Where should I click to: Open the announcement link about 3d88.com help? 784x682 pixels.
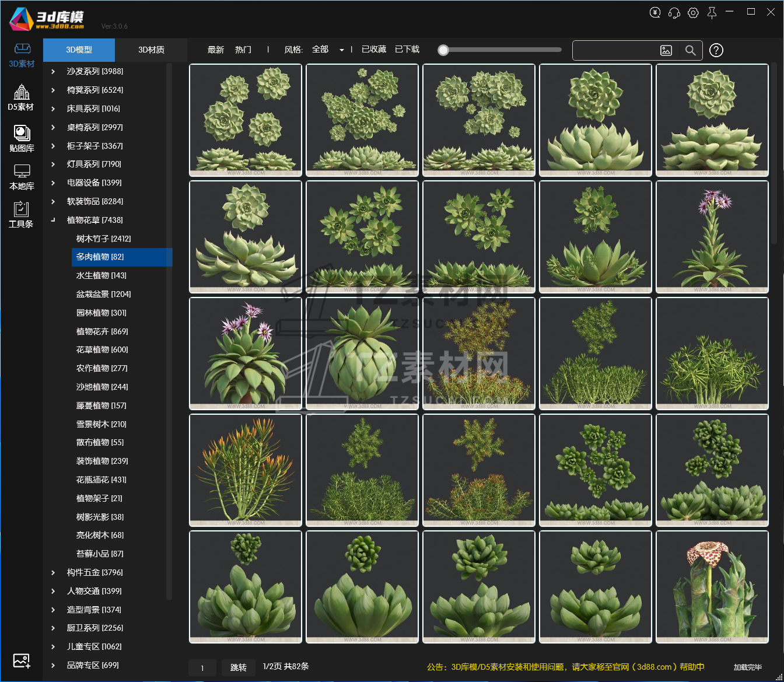[x=565, y=667]
